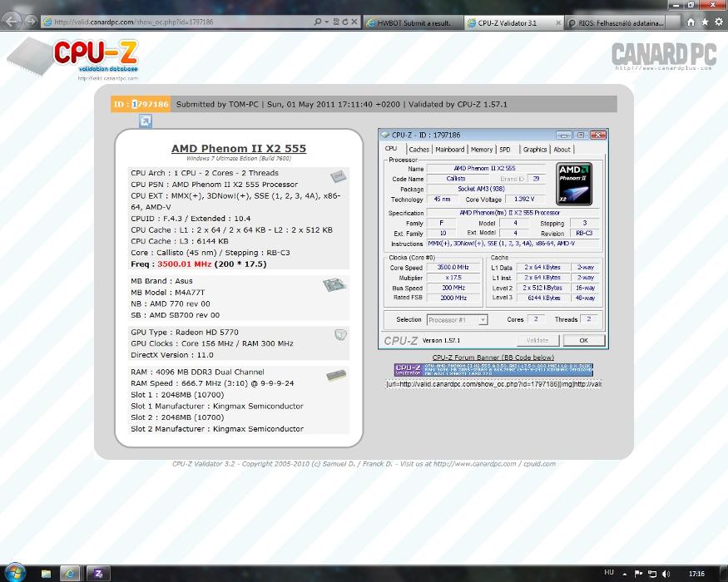Screen dimensions: 728x582
Task: Click the CPU-Z forum banner image
Action: tap(493, 370)
